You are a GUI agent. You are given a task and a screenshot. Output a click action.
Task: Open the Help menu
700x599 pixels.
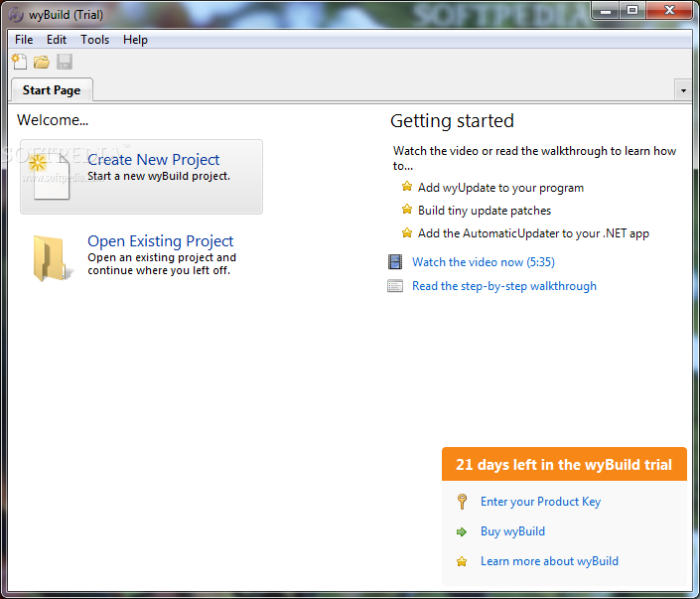click(x=135, y=40)
